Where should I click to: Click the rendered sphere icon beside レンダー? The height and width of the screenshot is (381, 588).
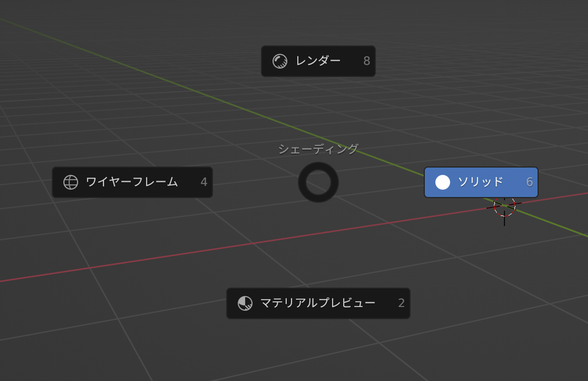[280, 61]
